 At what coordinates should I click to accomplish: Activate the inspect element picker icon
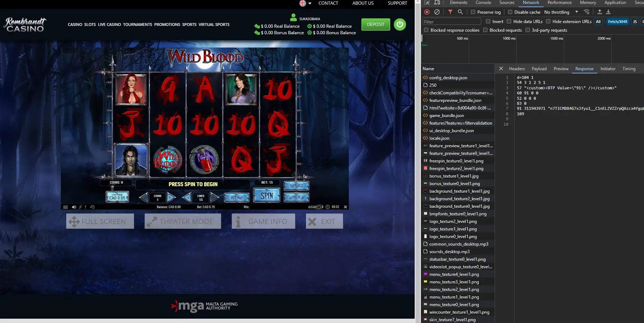(427, 3)
